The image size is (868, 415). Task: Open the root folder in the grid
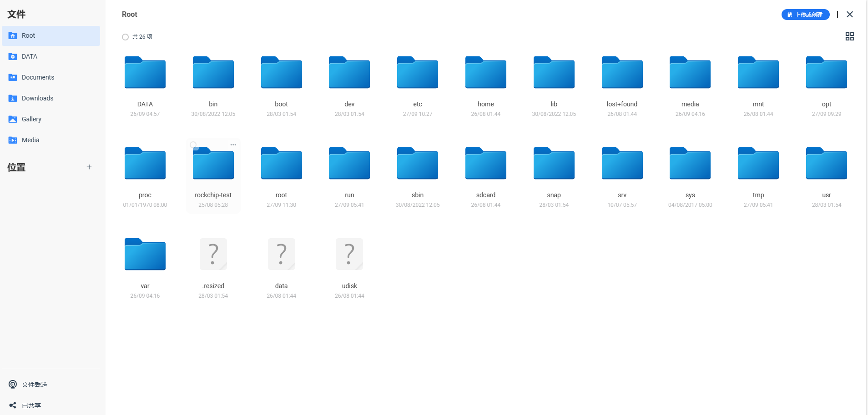281,163
